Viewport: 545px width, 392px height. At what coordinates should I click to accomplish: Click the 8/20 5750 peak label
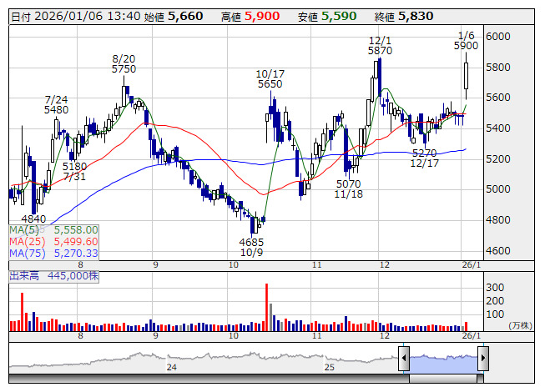coord(124,64)
